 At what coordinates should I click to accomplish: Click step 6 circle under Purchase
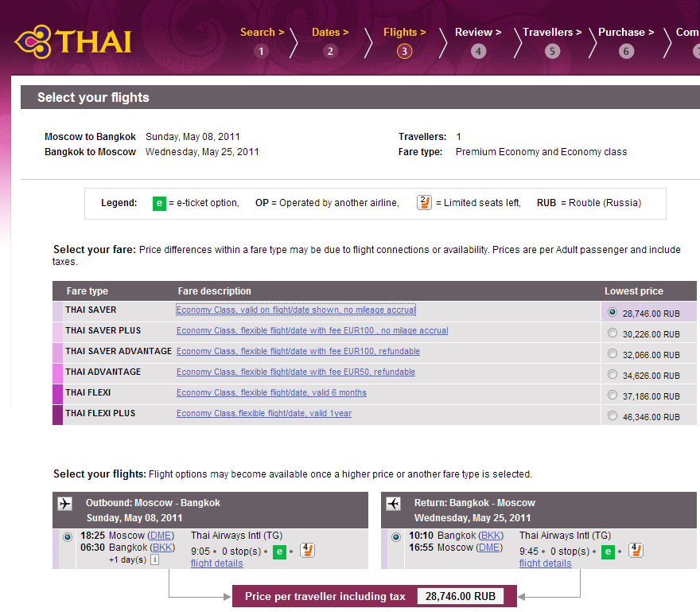pyautogui.click(x=626, y=52)
